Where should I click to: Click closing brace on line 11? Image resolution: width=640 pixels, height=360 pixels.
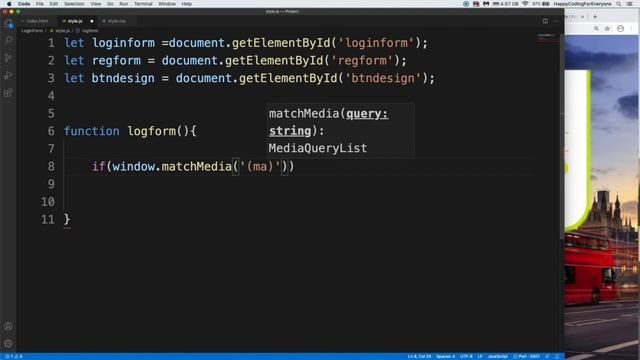(67, 220)
